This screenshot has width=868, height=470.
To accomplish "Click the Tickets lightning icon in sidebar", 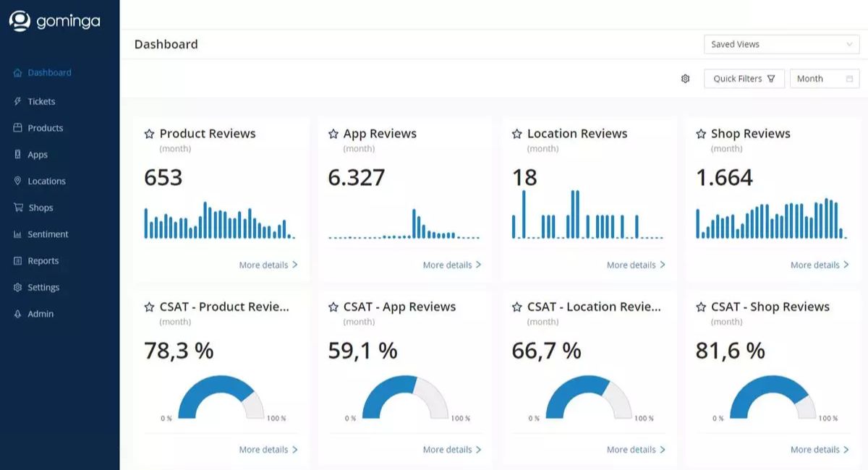I will [x=17, y=101].
